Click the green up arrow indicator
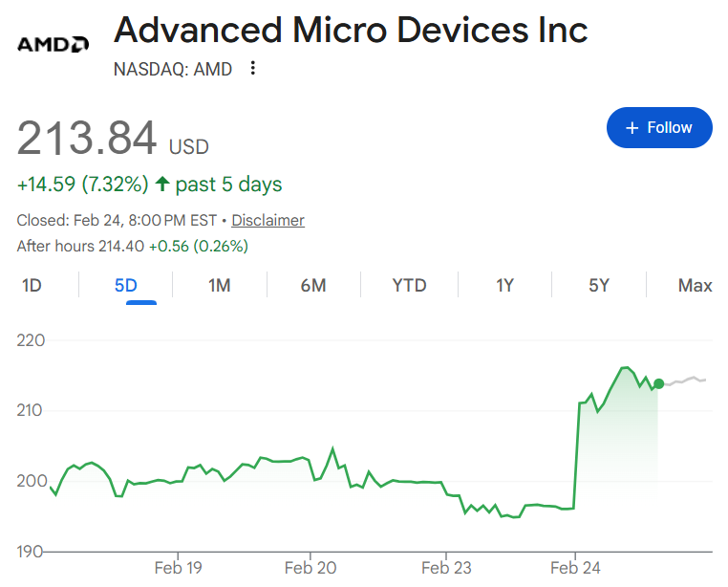728x587 pixels. (162, 184)
